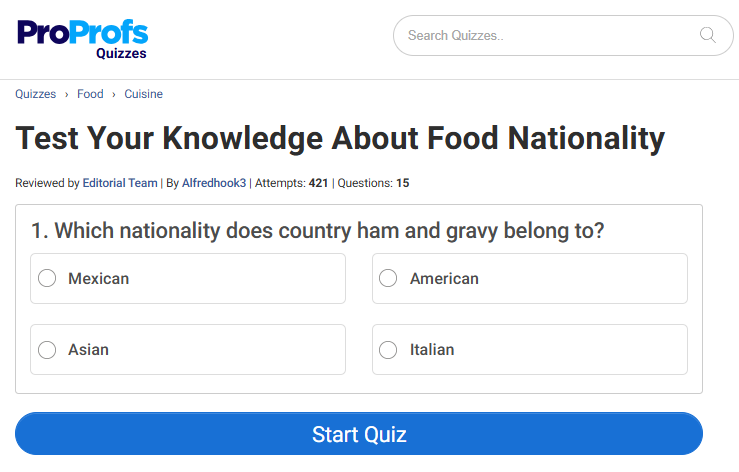Navigate to Cuisine breadcrumb link

[143, 94]
